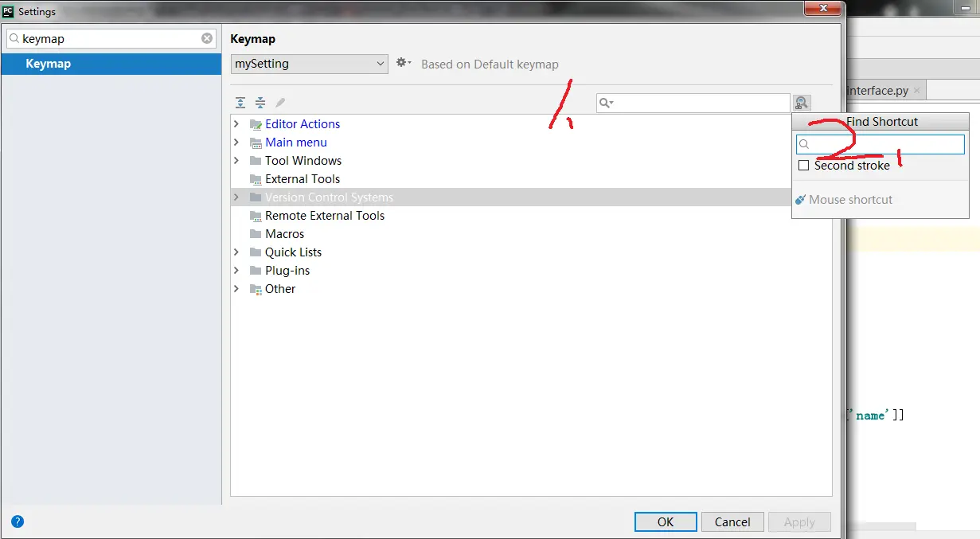This screenshot has height=539, width=980.
Task: Click the Editor Actions folder icon
Action: (256, 124)
